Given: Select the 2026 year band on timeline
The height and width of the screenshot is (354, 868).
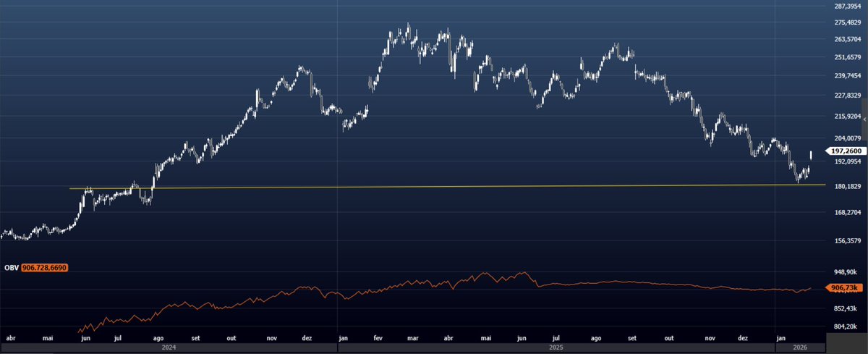Looking at the screenshot, I should click(x=799, y=347).
